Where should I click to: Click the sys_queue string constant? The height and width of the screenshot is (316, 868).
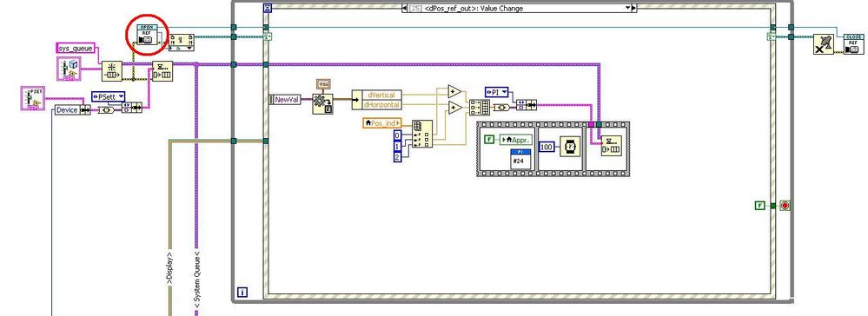(76, 48)
